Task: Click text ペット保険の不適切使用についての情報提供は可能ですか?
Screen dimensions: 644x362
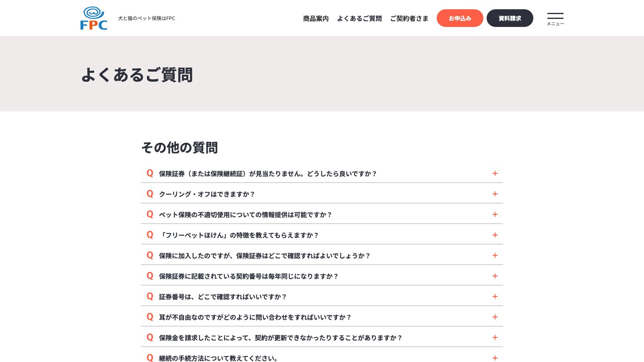Action: pyautogui.click(x=246, y=215)
